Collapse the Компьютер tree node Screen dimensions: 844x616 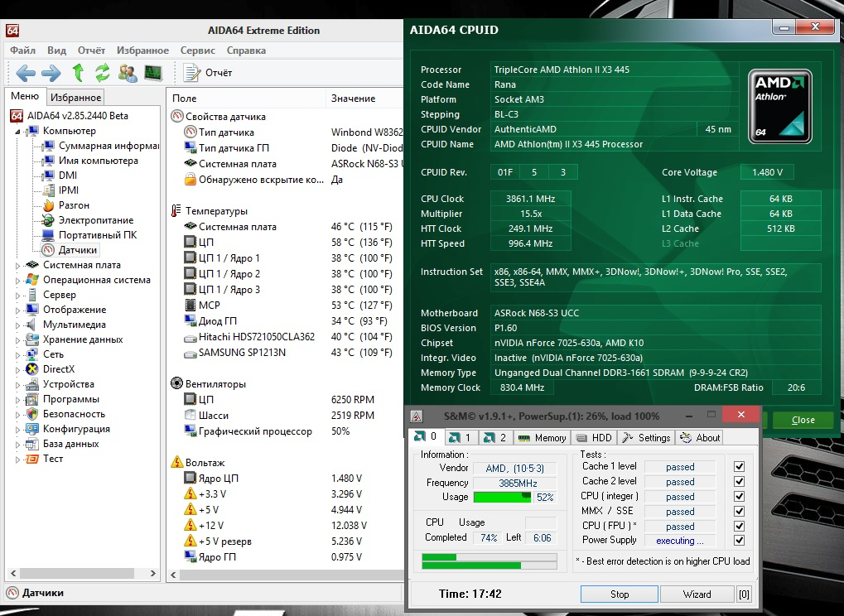(17, 132)
